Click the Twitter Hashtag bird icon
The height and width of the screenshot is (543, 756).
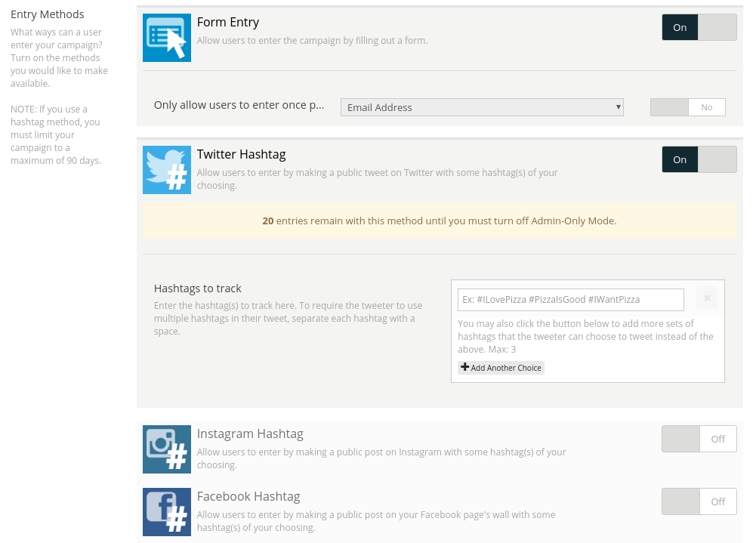pyautogui.click(x=167, y=170)
